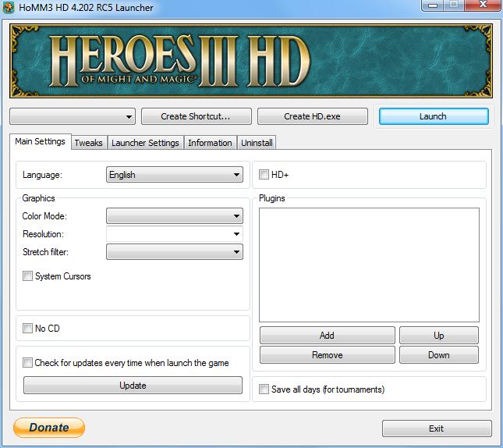The height and width of the screenshot is (448, 503).
Task: Toggle Save all days for tournaments
Action: [x=264, y=389]
